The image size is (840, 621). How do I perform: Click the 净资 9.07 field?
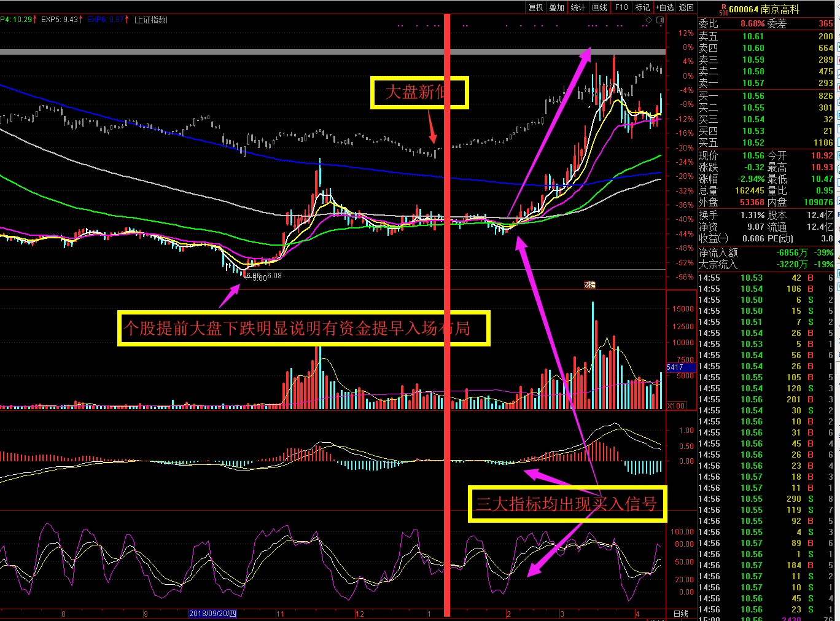(x=731, y=227)
